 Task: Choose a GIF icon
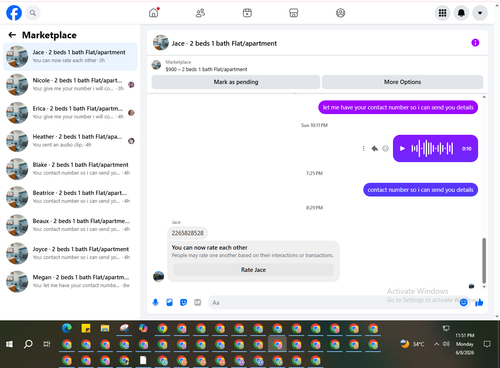click(x=198, y=302)
